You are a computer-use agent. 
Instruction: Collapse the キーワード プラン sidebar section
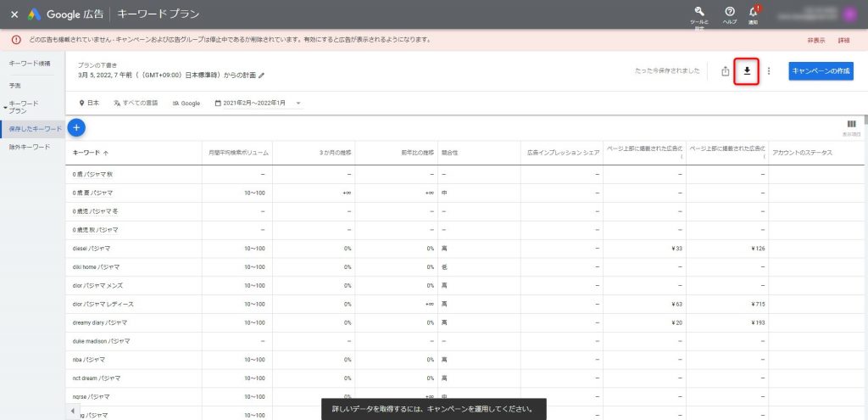tap(6, 108)
